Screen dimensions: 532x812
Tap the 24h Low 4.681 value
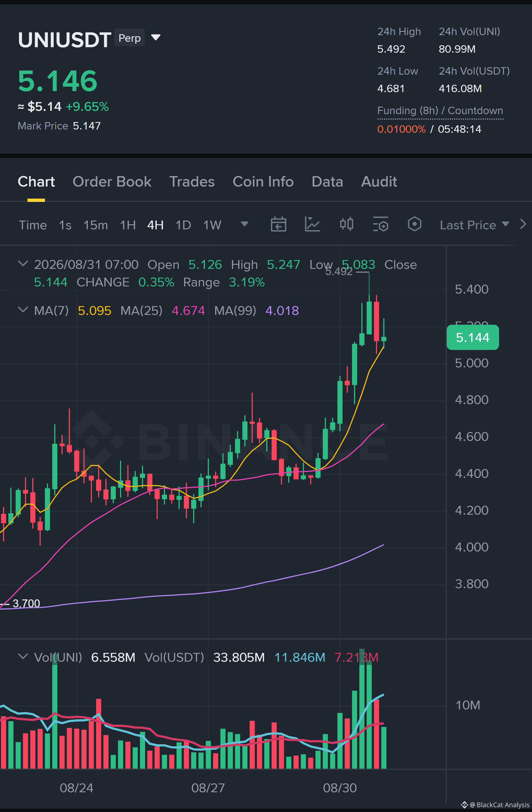tap(391, 88)
